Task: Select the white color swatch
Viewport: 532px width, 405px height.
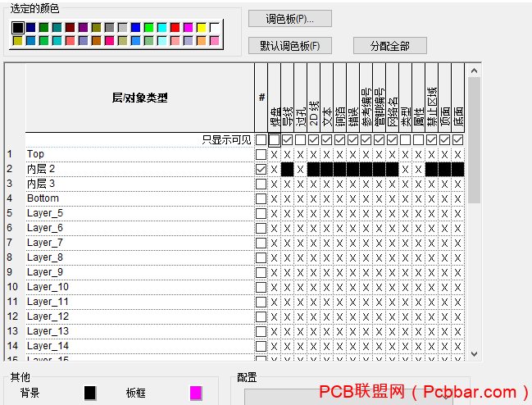Action: [215, 28]
